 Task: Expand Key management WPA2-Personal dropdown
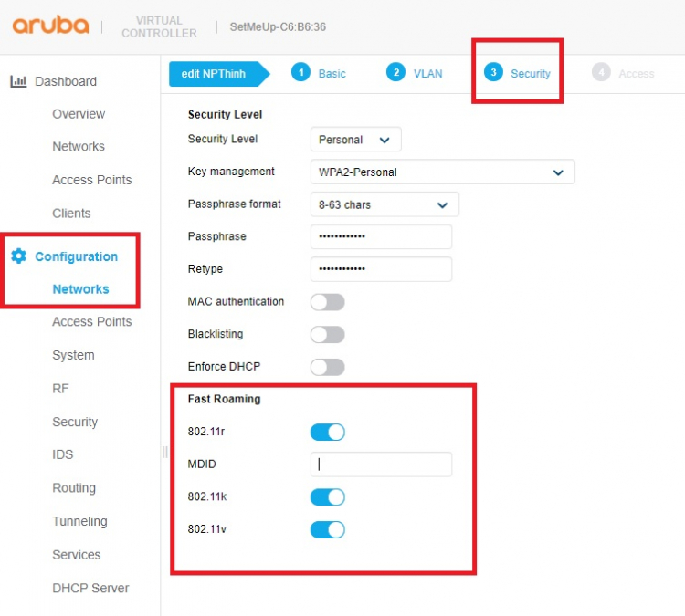[443, 172]
